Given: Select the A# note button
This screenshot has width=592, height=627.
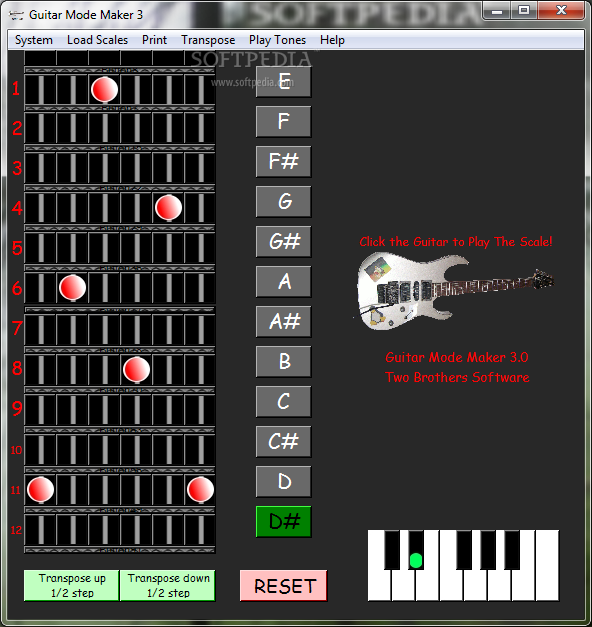Looking at the screenshot, I should [284, 321].
